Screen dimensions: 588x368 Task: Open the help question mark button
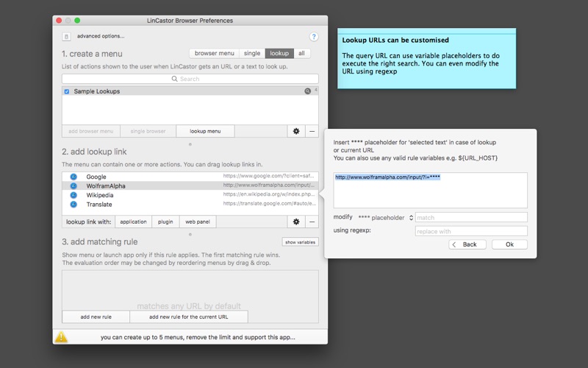coord(314,36)
